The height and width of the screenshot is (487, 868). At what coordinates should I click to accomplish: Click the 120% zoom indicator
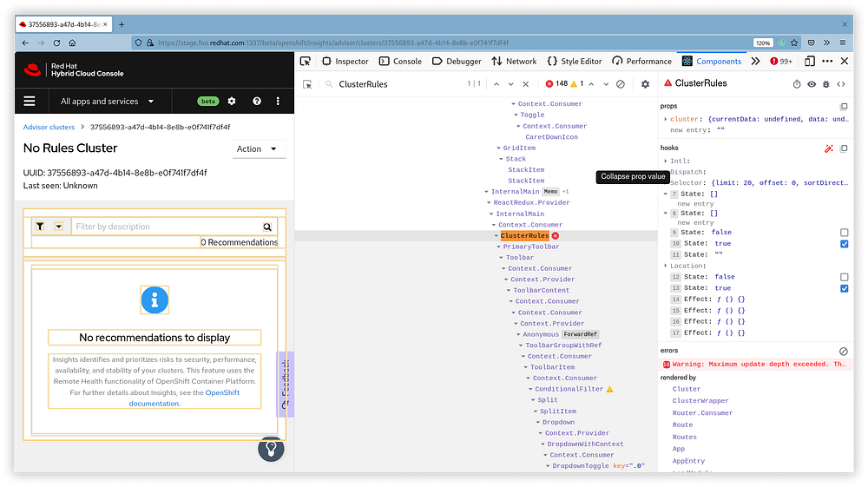(x=763, y=43)
